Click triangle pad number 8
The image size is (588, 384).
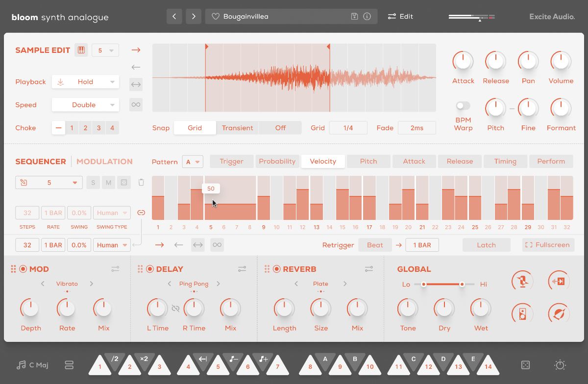pyautogui.click(x=310, y=365)
